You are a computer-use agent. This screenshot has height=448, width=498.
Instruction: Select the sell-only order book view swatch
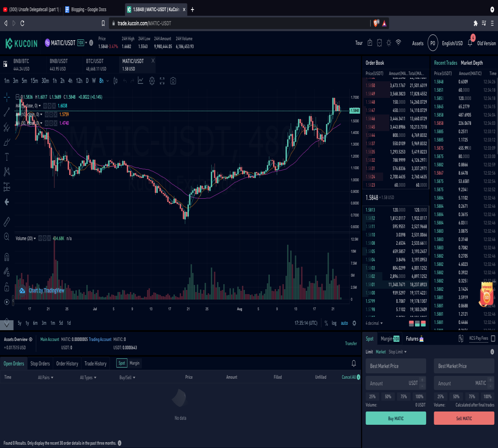pos(411,323)
